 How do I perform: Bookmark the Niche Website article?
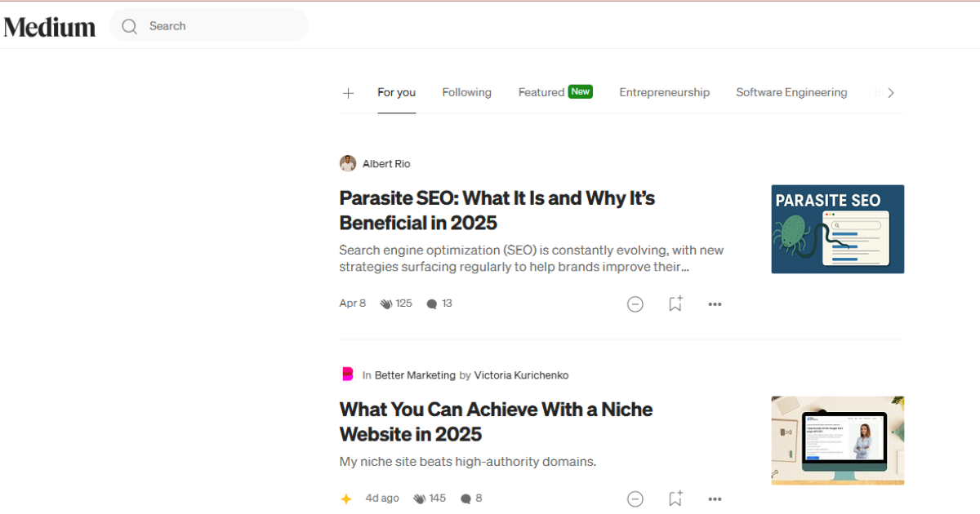click(675, 498)
